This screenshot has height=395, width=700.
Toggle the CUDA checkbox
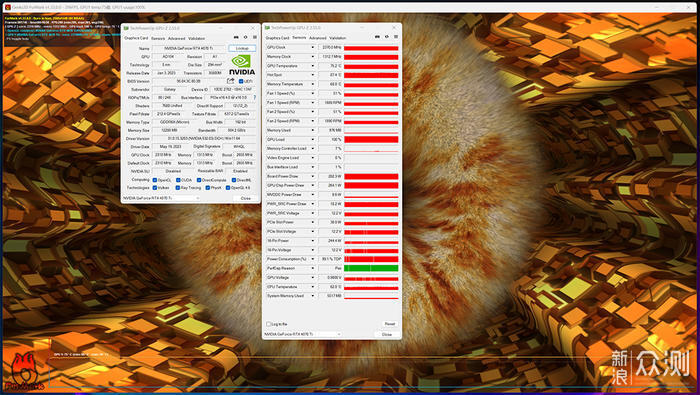coord(178,180)
